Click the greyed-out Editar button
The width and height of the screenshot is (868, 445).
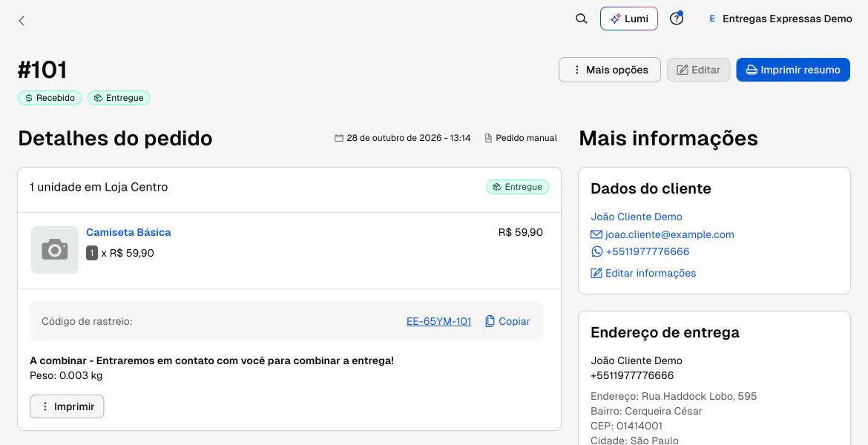(699, 70)
